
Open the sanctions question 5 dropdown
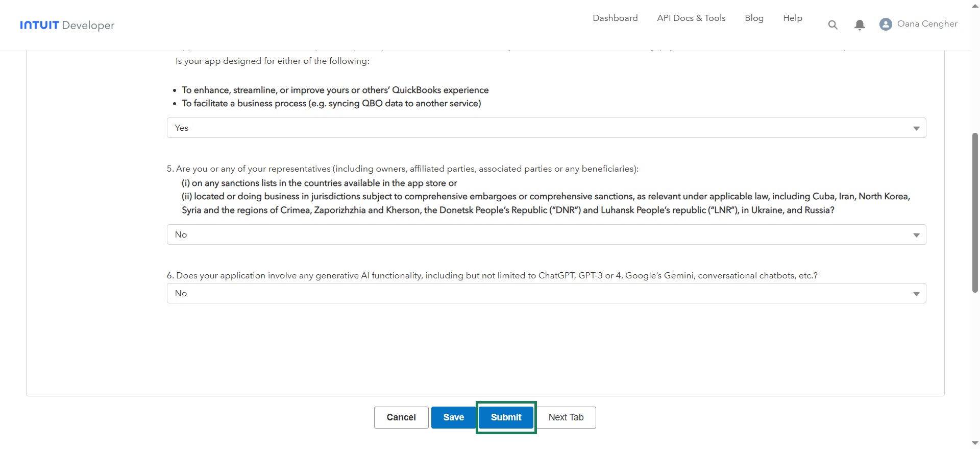[x=546, y=234]
